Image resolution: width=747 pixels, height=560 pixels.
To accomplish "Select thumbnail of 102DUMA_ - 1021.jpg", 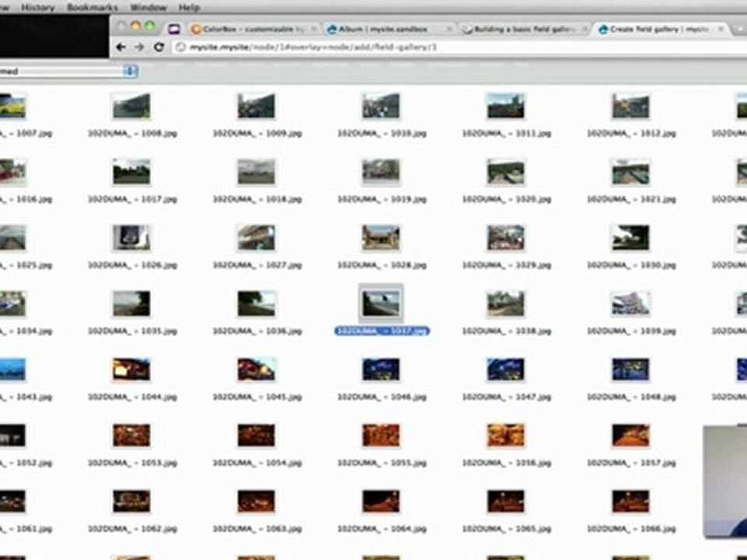I will 630,171.
